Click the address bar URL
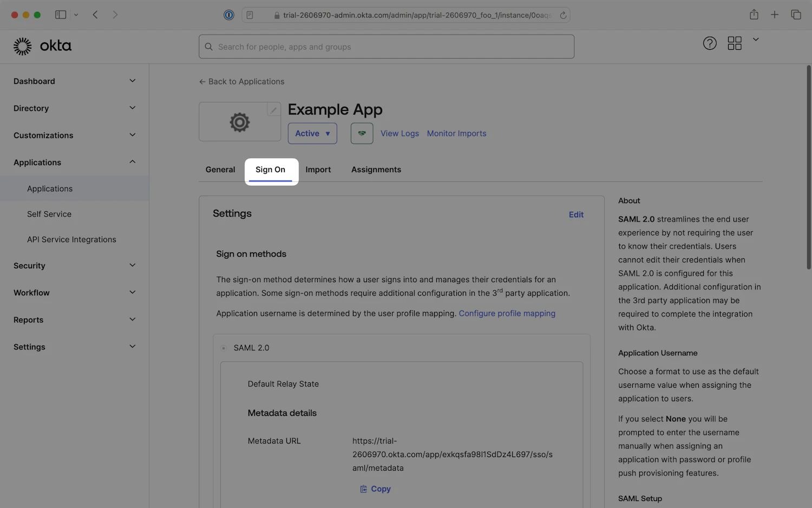Screen dimensions: 812x508 click(x=417, y=15)
